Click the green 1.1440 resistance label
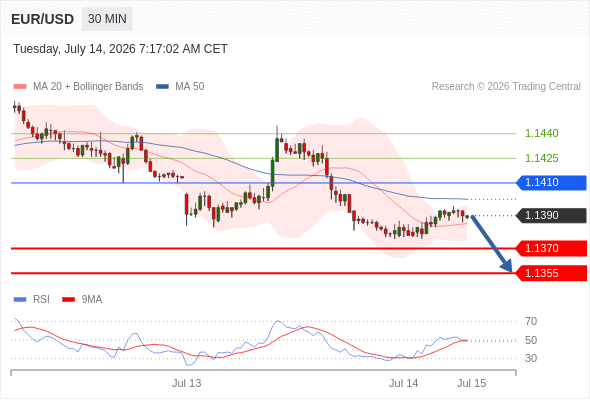This screenshot has width=590, height=400. pyautogui.click(x=541, y=133)
